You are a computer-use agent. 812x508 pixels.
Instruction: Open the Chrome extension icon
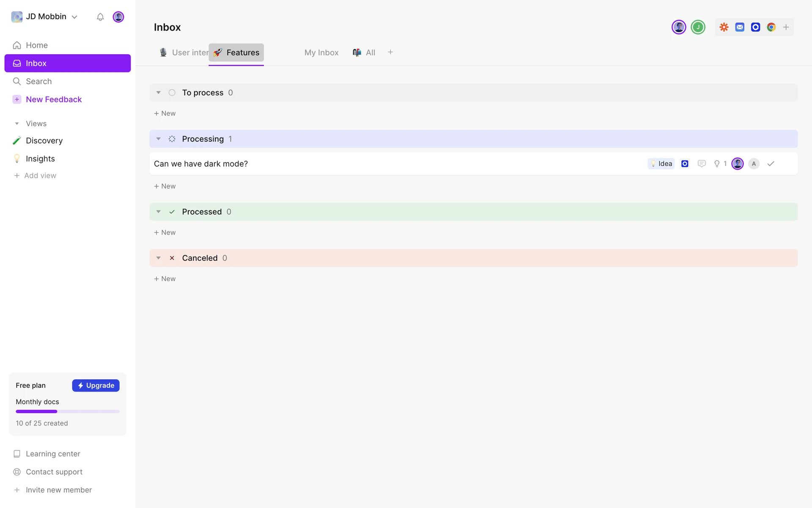point(771,27)
